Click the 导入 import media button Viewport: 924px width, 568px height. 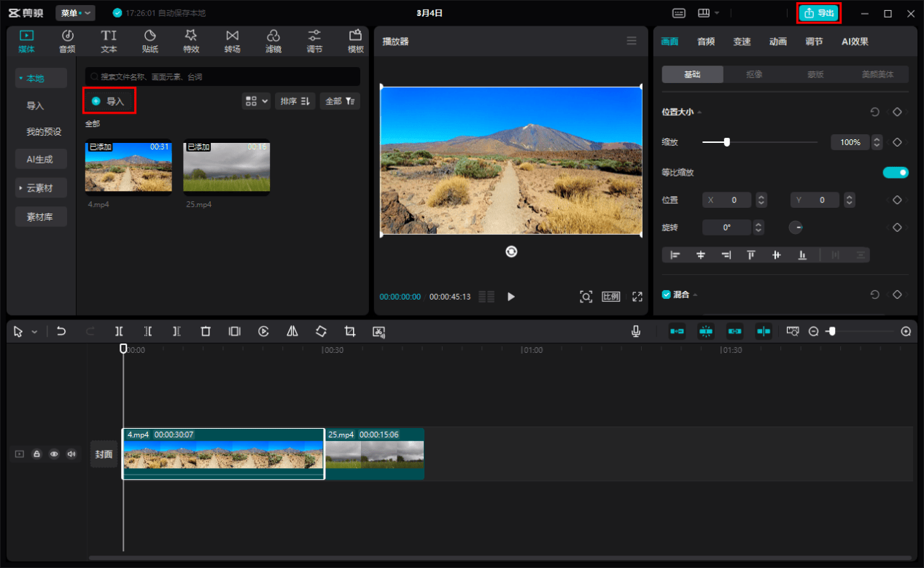pos(109,101)
